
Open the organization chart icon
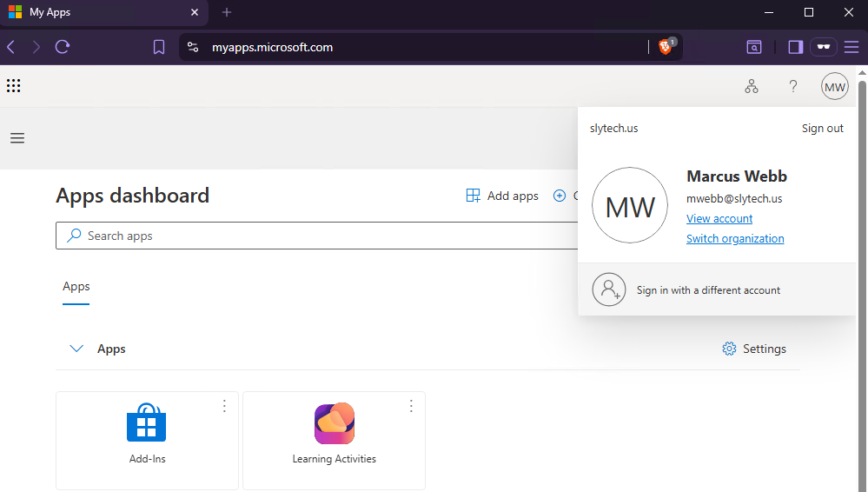[x=752, y=86]
